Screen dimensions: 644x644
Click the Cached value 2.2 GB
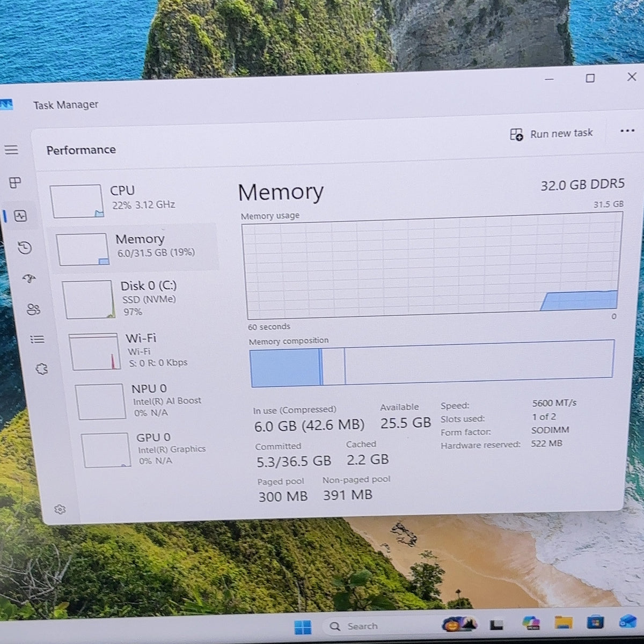(368, 459)
